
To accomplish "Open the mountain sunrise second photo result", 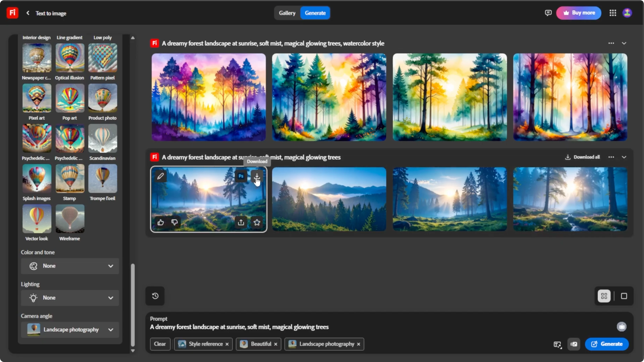I will [329, 199].
